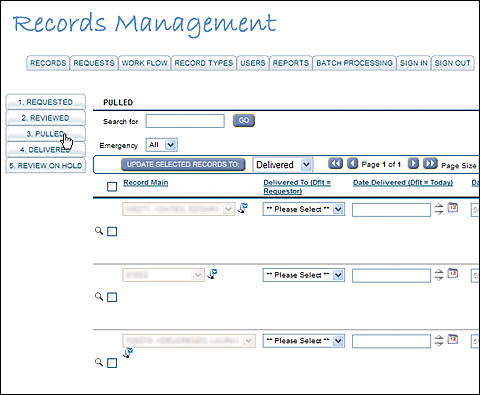Open the Emergency filter dropdown

click(x=162, y=145)
